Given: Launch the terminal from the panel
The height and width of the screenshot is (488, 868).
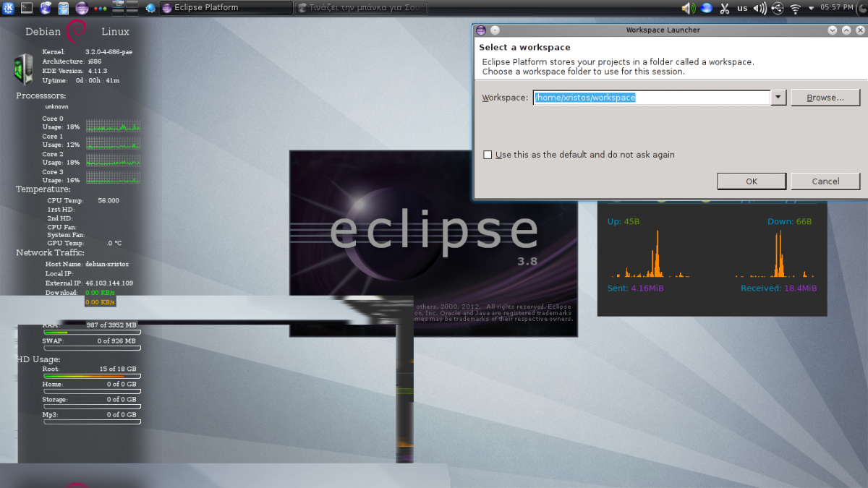Looking at the screenshot, I should (27, 8).
